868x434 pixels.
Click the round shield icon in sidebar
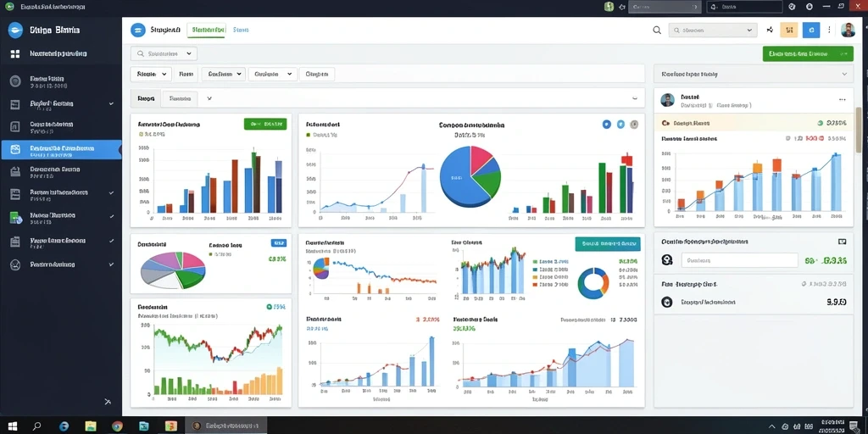pos(15,81)
